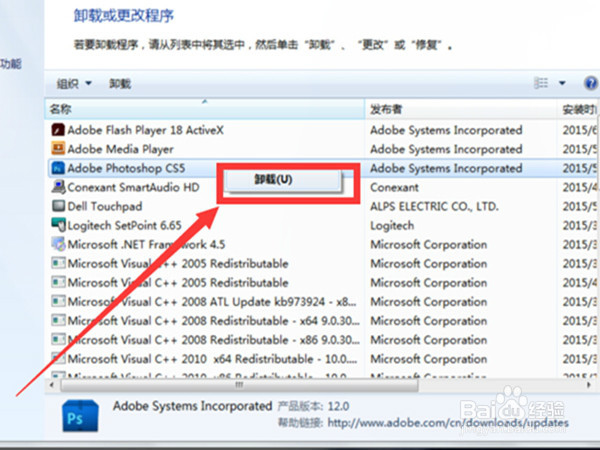Open the adobe.com help link
Image resolution: width=600 pixels, height=450 pixels.
448,423
